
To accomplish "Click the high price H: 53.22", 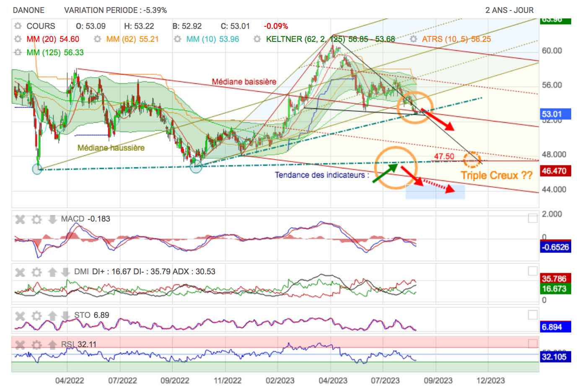I will [139, 26].
